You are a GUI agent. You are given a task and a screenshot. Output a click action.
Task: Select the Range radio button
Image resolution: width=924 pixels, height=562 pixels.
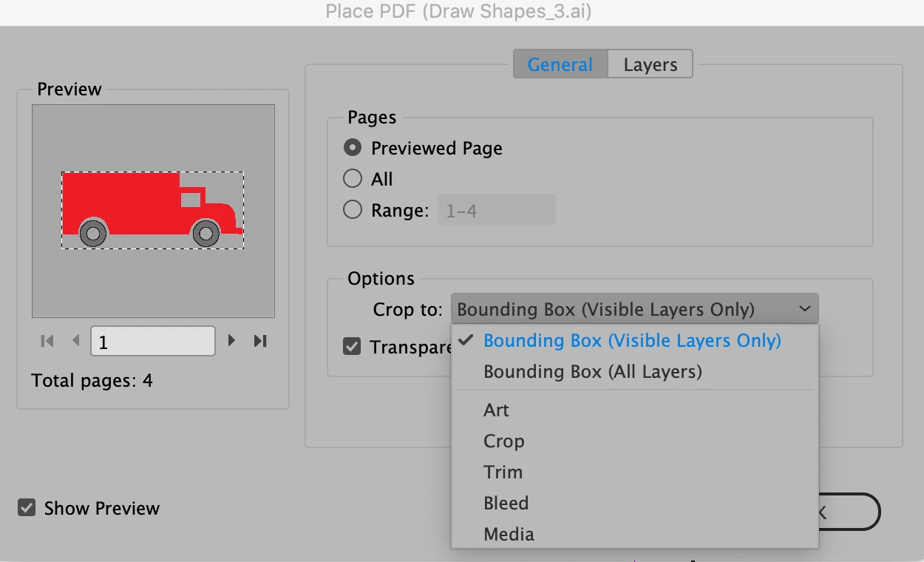pos(353,210)
